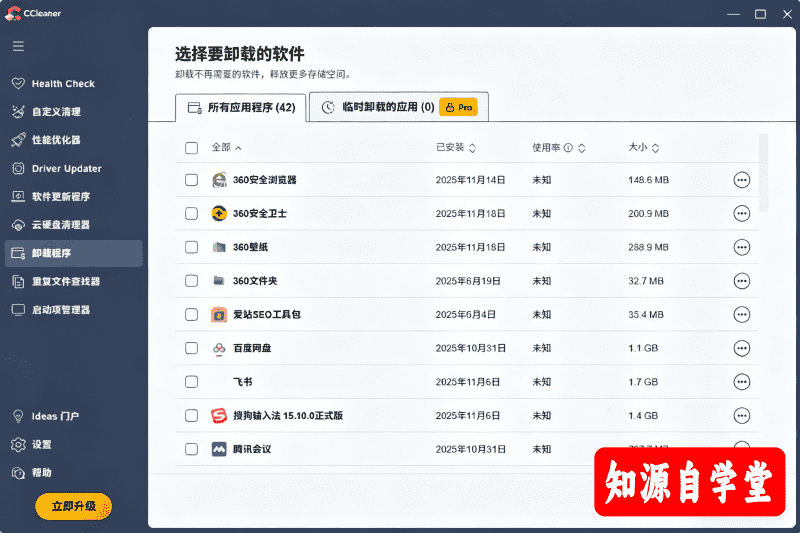Tick checkbox for 搜狗输入法
The width and height of the screenshot is (800, 533).
(x=191, y=415)
